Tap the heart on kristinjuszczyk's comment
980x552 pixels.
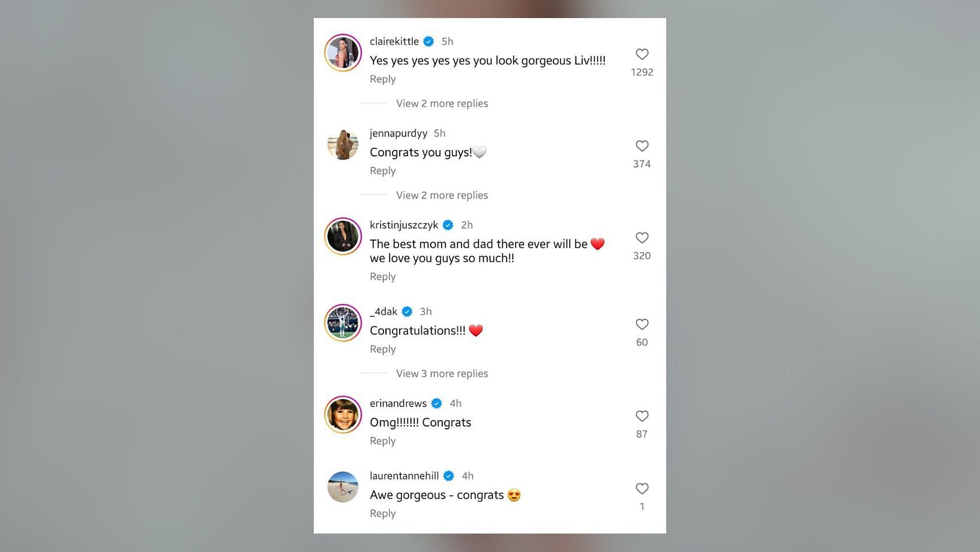(x=642, y=238)
